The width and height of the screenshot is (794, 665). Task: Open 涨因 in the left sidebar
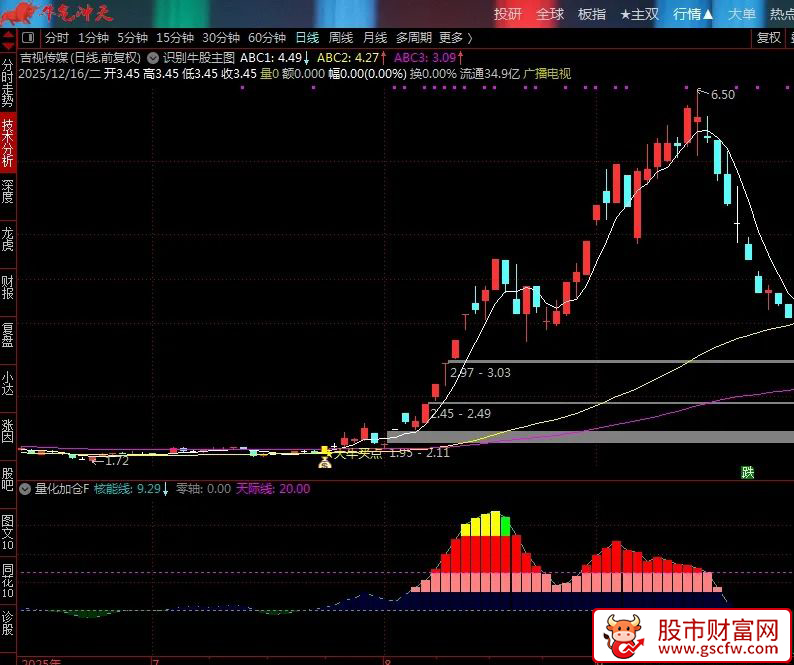point(8,431)
